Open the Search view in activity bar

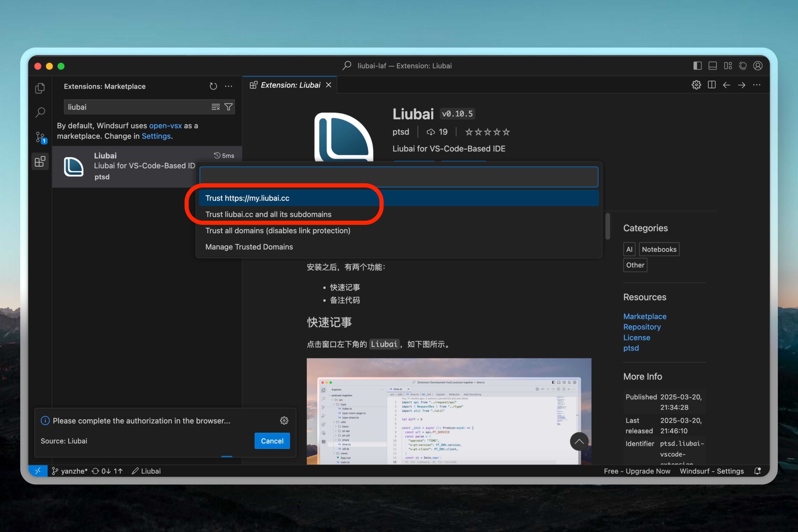pos(40,112)
